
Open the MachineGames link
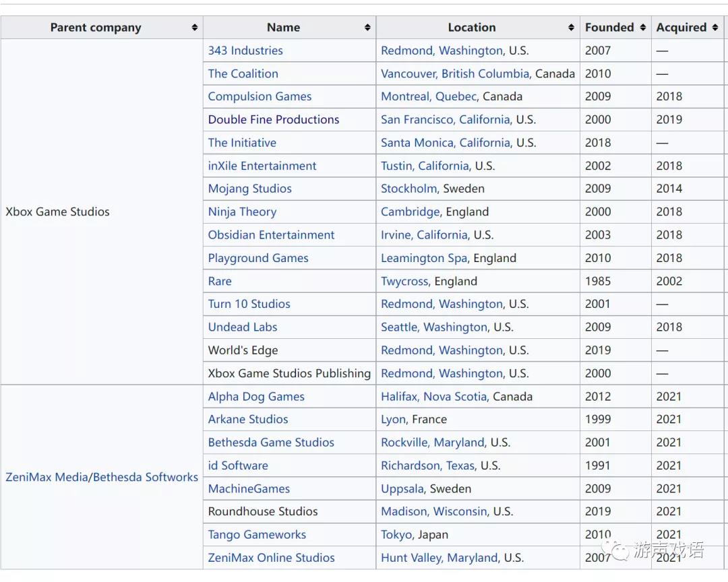point(249,489)
